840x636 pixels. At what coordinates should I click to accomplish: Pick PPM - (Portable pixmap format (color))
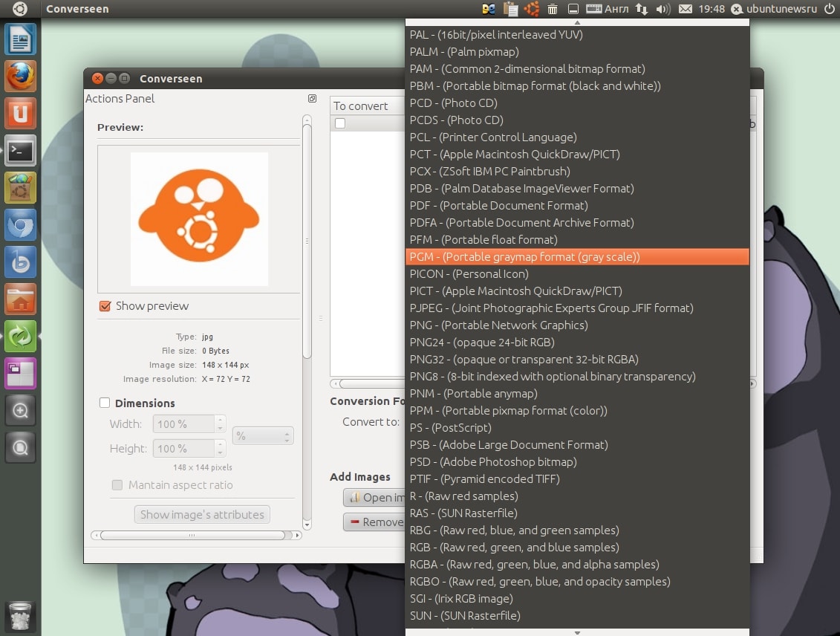(x=577, y=410)
